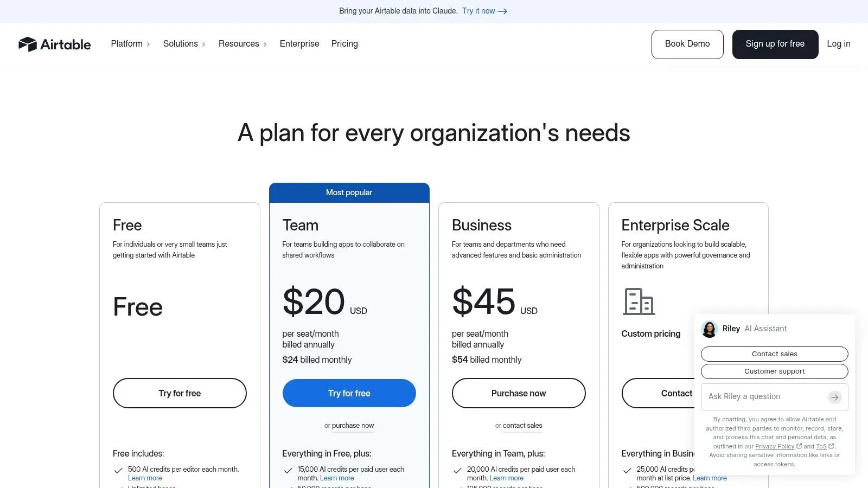Select Customer support in the Riley chat
The width and height of the screenshot is (868, 488).
click(x=775, y=371)
